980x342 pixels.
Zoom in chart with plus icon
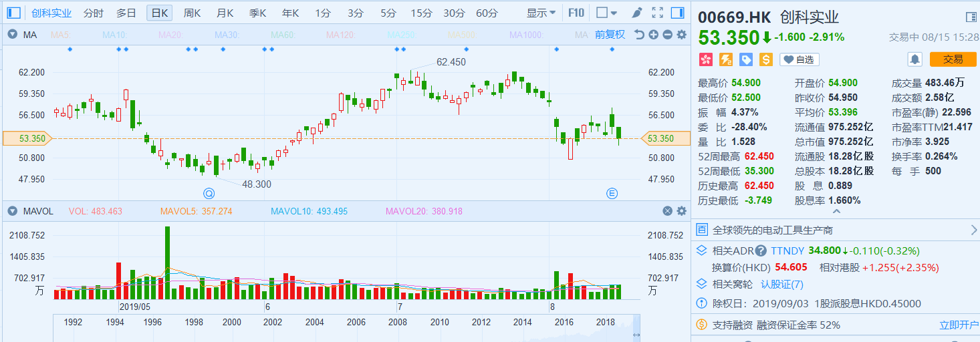pos(653,35)
